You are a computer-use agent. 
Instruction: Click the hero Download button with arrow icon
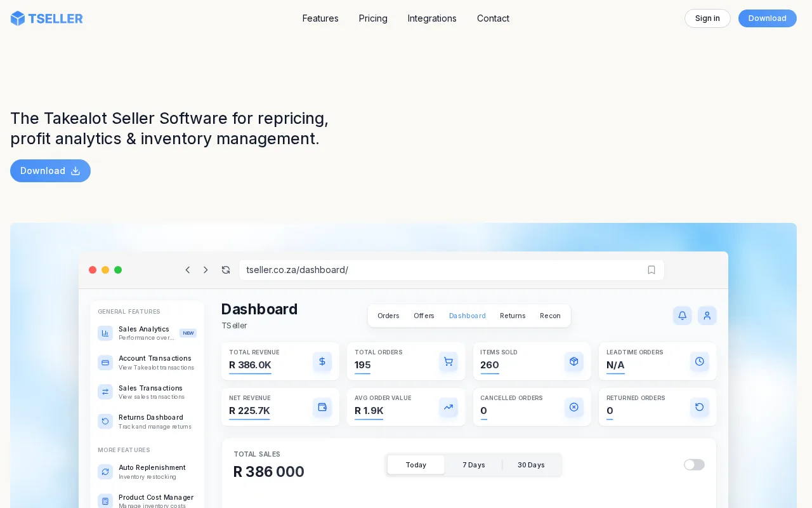click(50, 171)
